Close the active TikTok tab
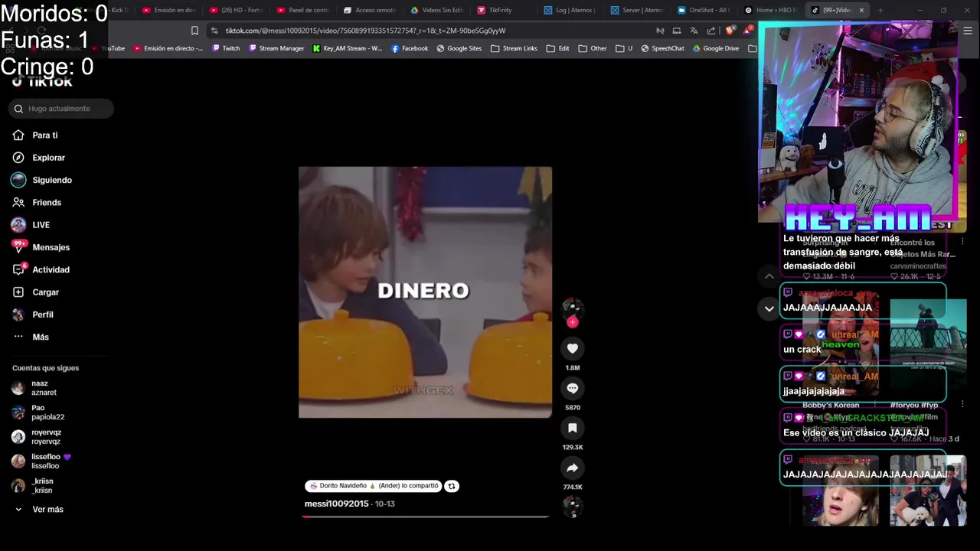Viewport: 980px width, 551px height. 861,10
